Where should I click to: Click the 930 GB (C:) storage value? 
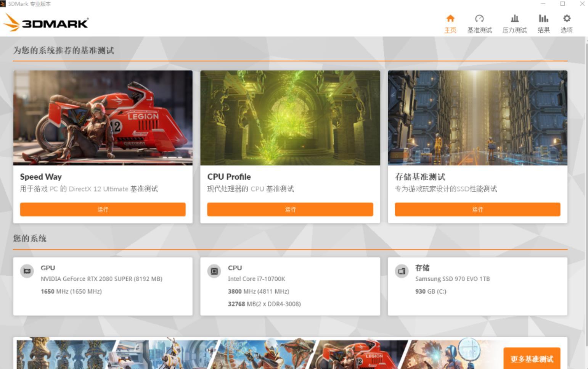tap(431, 292)
